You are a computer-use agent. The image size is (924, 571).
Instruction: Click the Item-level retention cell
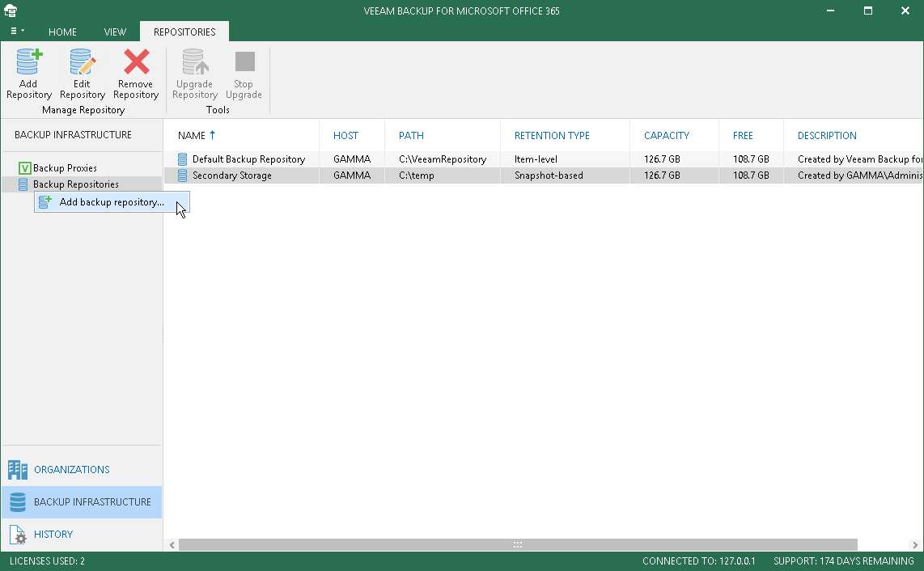536,159
